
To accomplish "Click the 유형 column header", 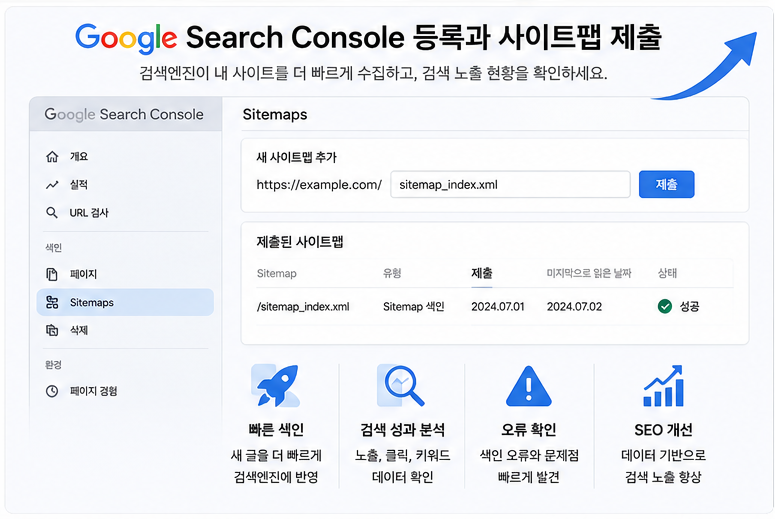I will click(392, 273).
